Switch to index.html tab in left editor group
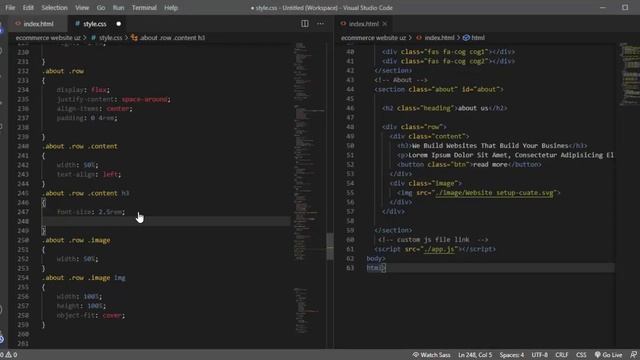The image size is (640, 360). point(38,24)
